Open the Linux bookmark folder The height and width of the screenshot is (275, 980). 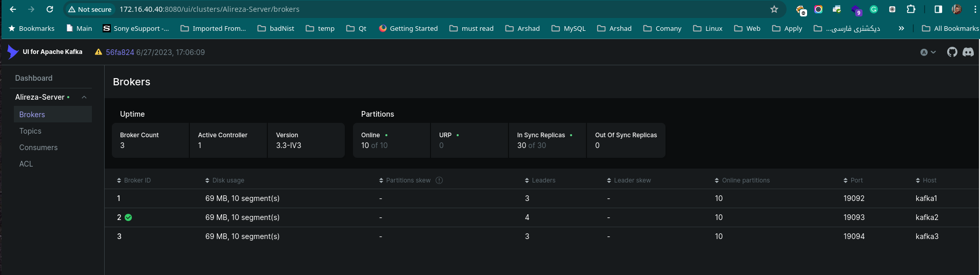(708, 28)
